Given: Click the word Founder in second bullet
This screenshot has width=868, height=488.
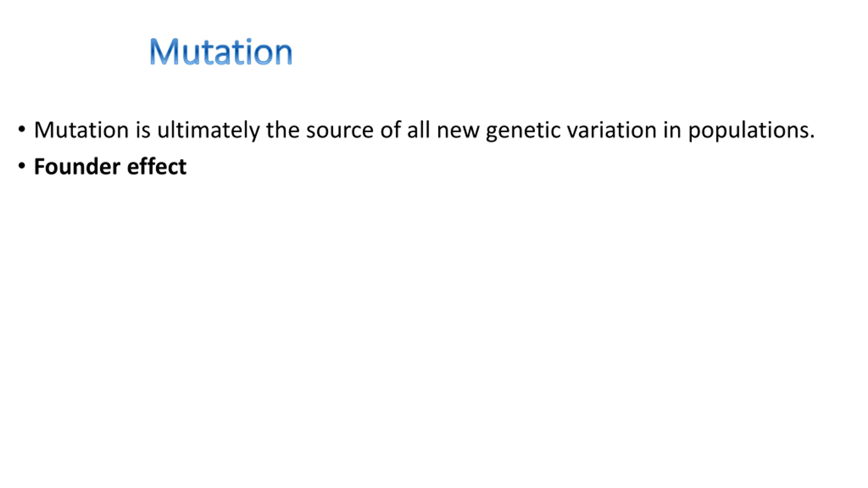Looking at the screenshot, I should [77, 166].
